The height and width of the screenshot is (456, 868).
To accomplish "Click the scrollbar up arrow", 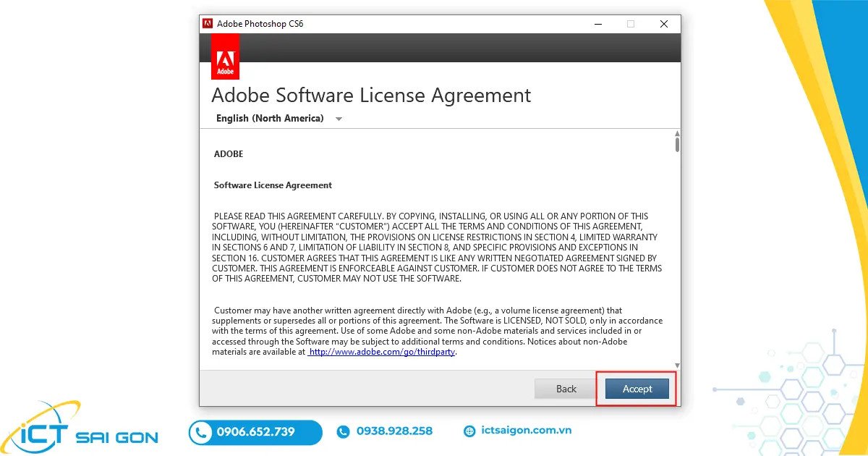I will coord(676,134).
